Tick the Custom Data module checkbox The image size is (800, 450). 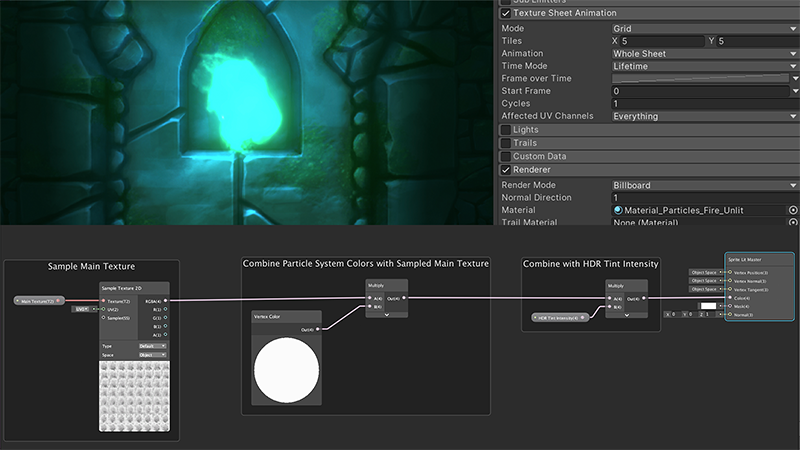click(506, 157)
